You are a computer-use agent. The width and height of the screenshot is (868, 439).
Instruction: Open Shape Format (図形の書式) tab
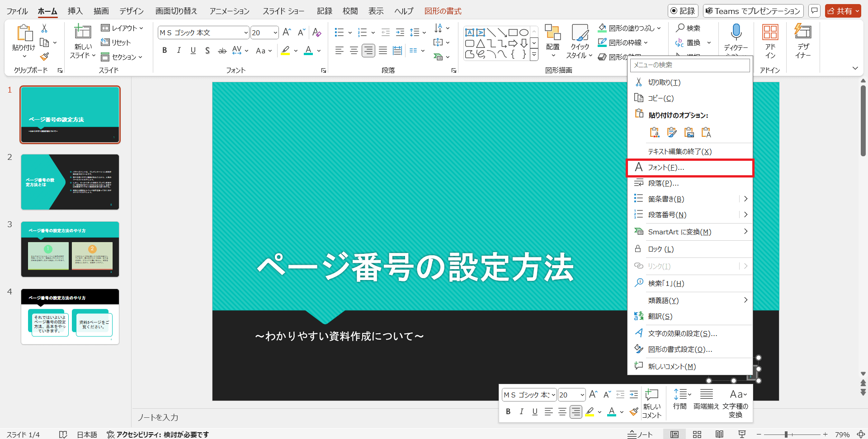point(443,11)
